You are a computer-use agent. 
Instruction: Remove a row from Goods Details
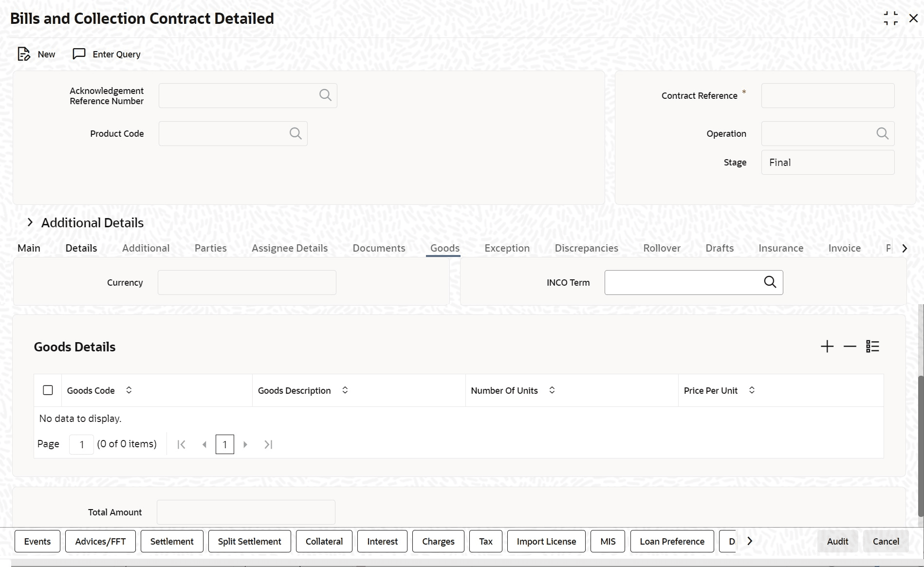[850, 347]
